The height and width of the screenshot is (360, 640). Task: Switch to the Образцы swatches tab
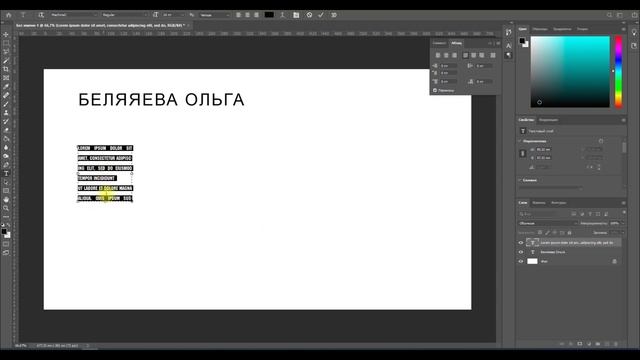click(540, 29)
